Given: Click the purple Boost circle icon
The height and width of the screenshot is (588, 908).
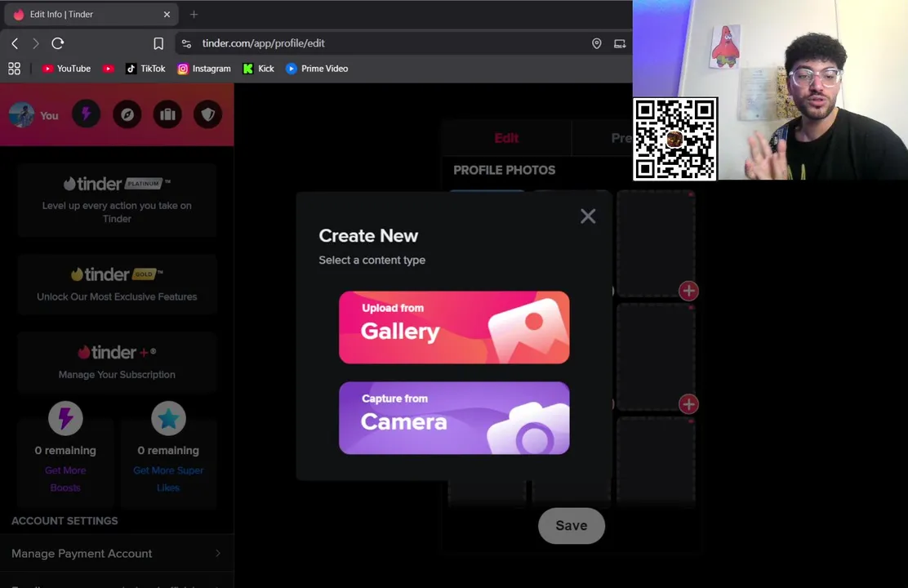Looking at the screenshot, I should click(65, 417).
